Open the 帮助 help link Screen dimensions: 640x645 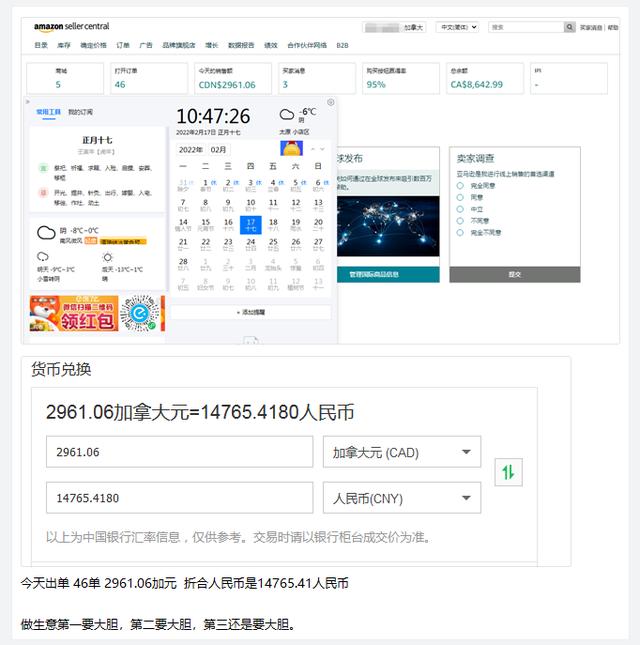point(613,27)
